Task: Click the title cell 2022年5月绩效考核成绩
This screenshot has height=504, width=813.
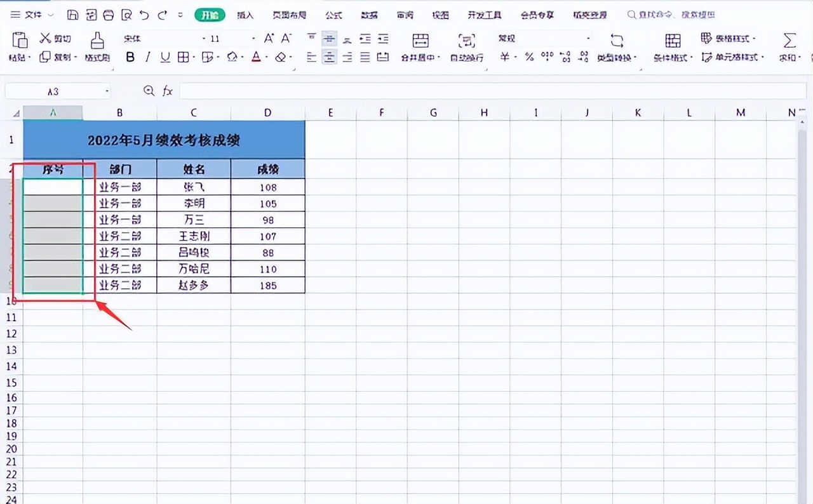Action: coord(164,140)
